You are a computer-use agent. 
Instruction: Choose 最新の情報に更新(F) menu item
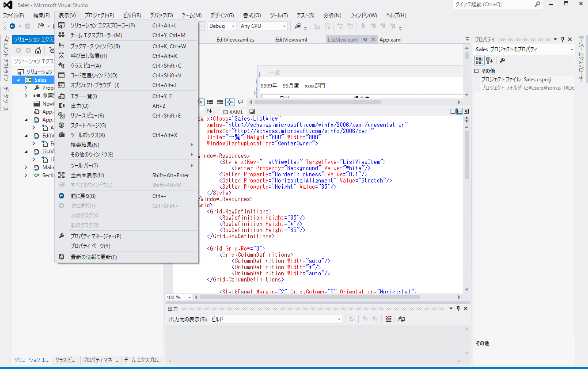pyautogui.click(x=126, y=257)
